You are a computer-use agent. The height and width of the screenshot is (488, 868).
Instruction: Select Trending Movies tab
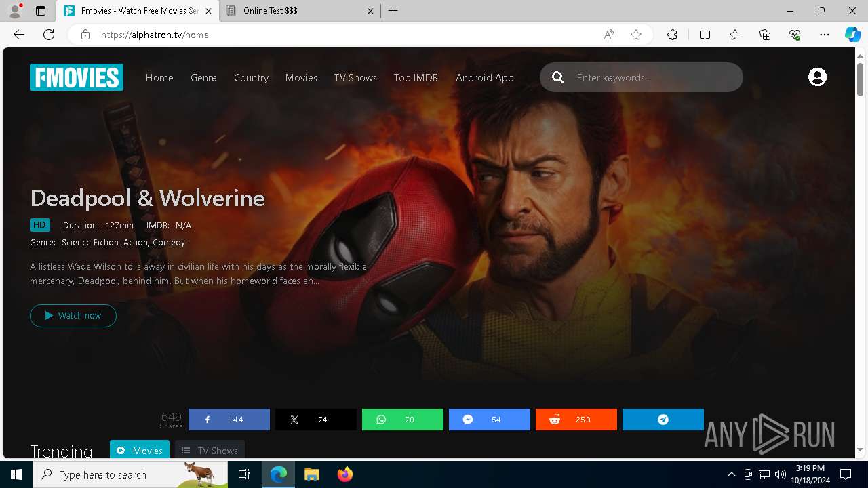(140, 450)
